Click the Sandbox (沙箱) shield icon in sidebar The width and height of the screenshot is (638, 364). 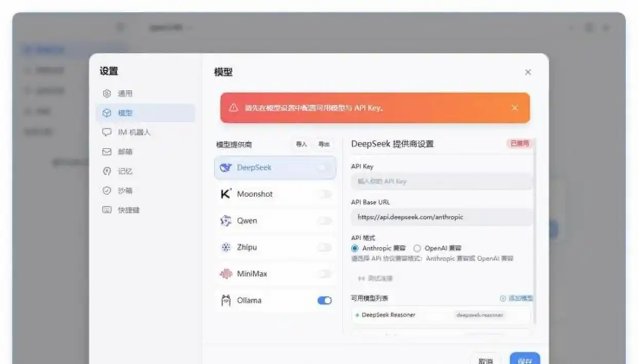click(x=106, y=190)
